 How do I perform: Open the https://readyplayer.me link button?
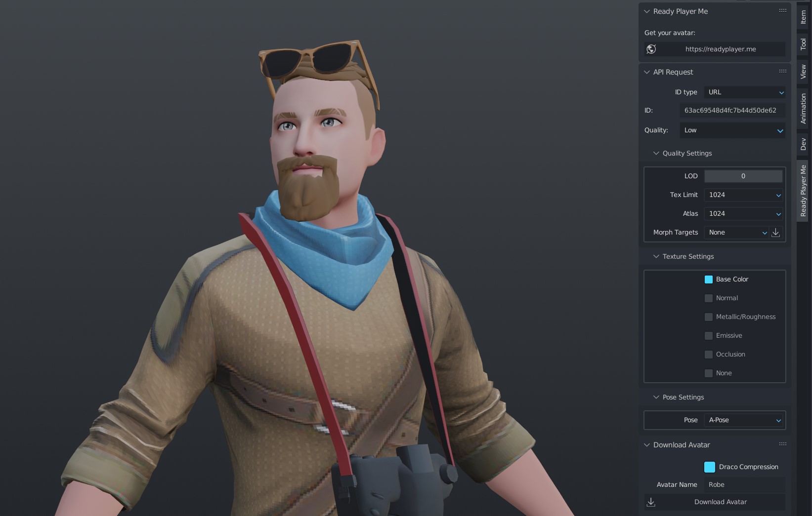[715, 49]
